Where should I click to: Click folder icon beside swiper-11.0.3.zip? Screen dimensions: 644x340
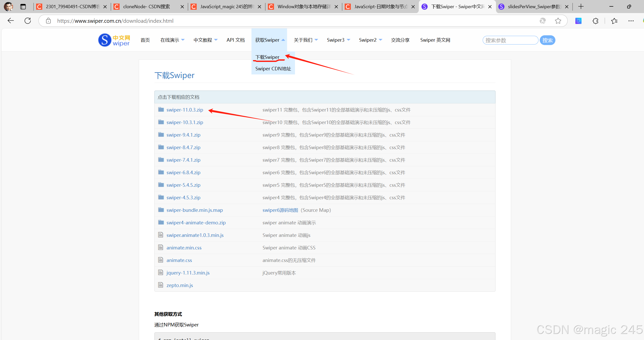coord(161,109)
